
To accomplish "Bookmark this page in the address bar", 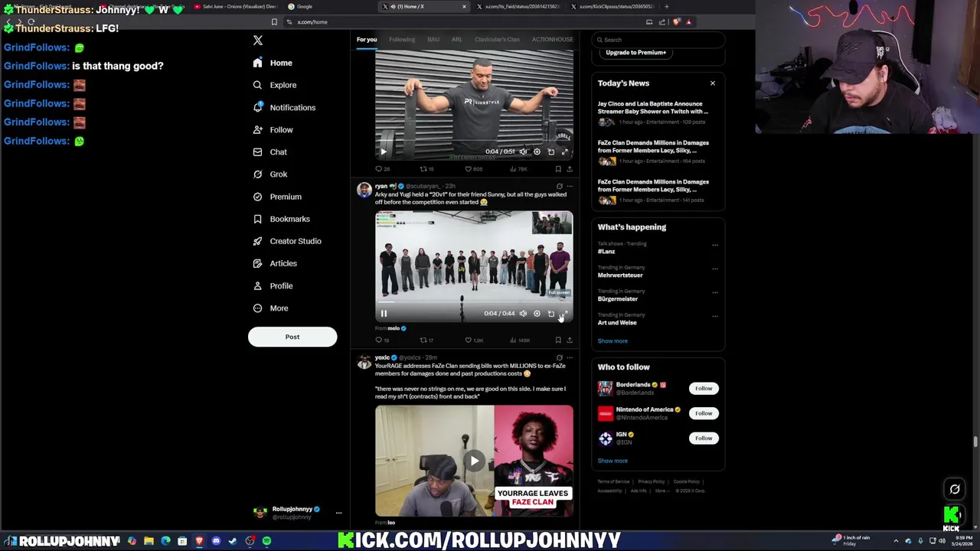I will 274,22.
